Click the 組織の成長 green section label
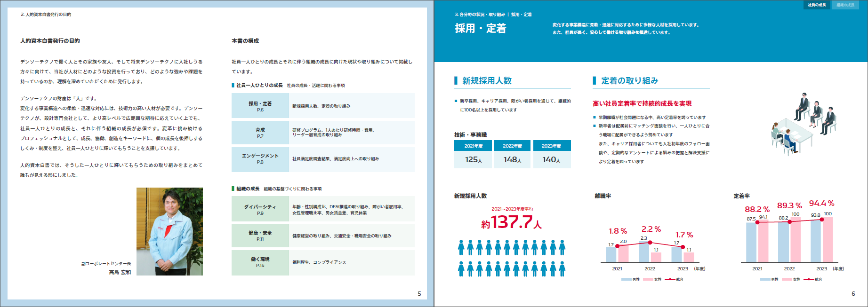The height and width of the screenshot is (307, 868). tap(248, 189)
